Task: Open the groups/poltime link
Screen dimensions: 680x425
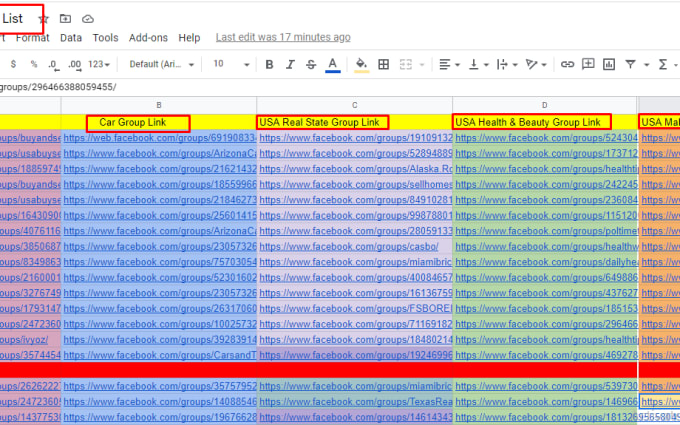Action: 546,231
